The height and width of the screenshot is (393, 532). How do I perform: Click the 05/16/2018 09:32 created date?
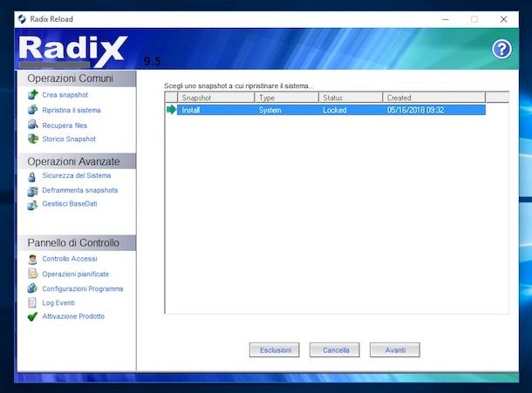(416, 110)
